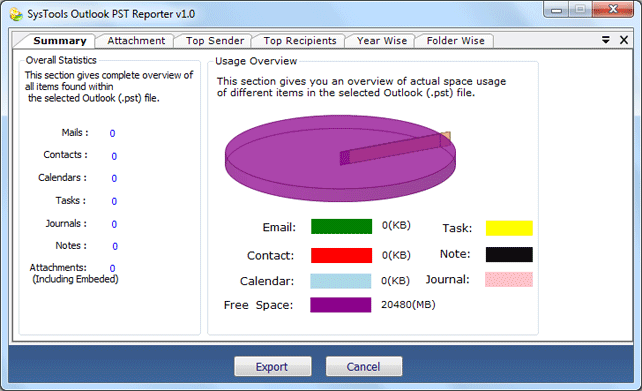Minimize the PST Reporter window
Image resolution: width=642 pixels, height=391 pixels.
[556, 10]
